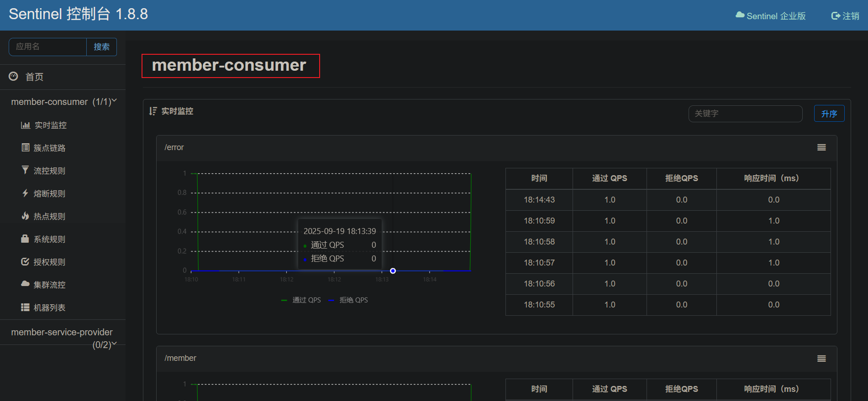Select the 流控规则 filter funnel icon
The height and width of the screenshot is (401, 868).
pyautogui.click(x=26, y=170)
